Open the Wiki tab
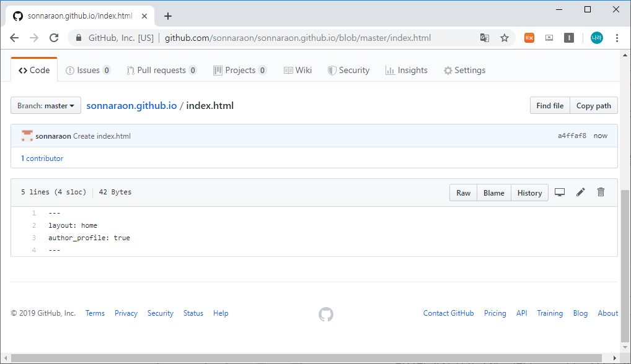Screen dimensions: 631x364 point(298,71)
